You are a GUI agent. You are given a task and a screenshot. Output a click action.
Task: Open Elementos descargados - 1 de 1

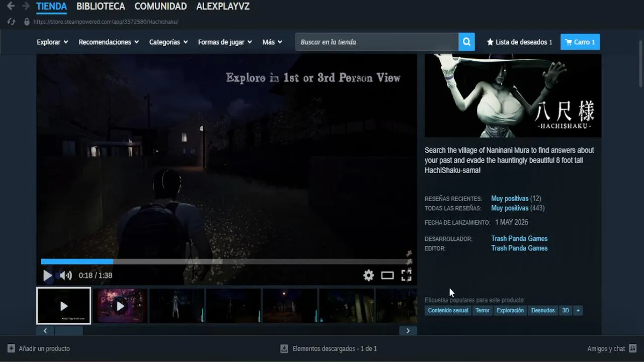pos(335,348)
